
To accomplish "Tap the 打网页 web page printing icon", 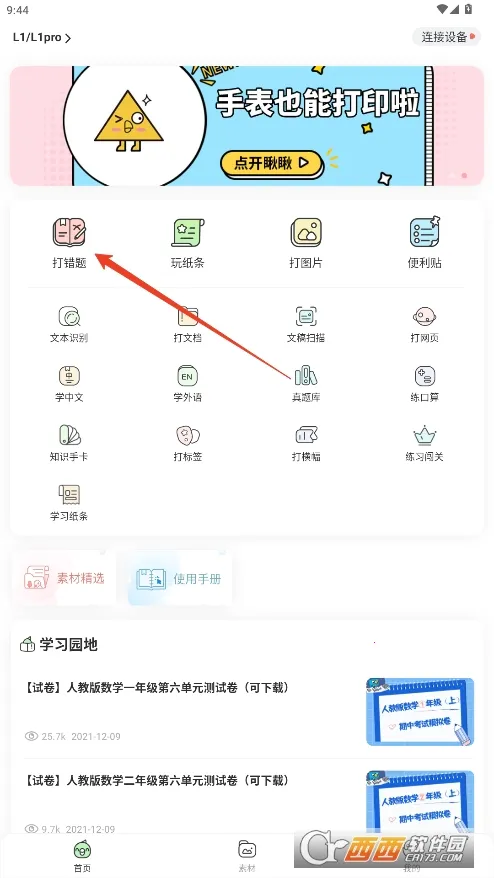I will tap(425, 317).
